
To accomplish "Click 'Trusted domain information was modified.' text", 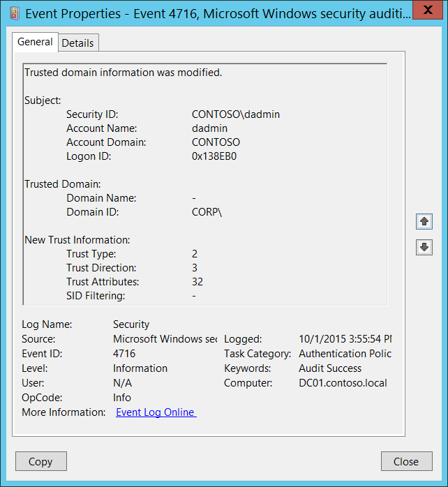I will tap(124, 73).
